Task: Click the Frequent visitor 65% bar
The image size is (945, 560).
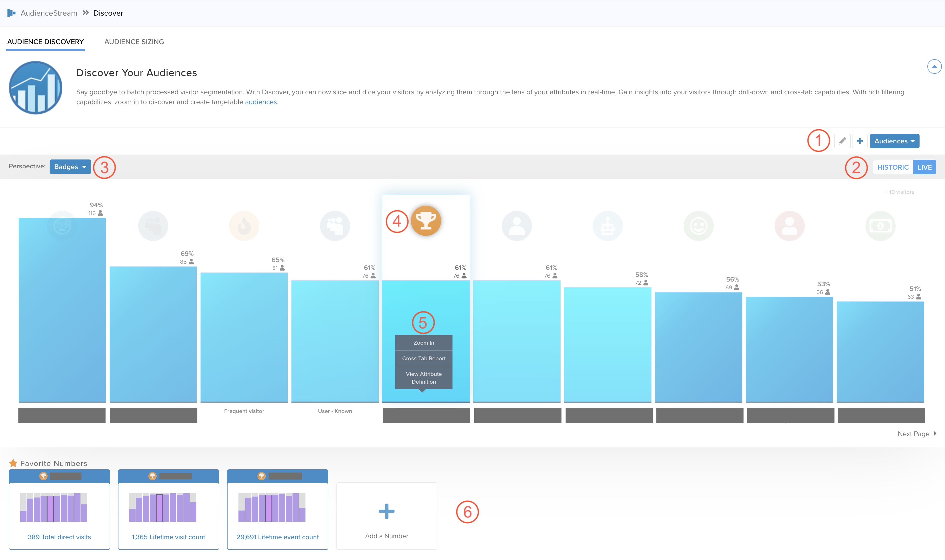Action: pos(244,338)
